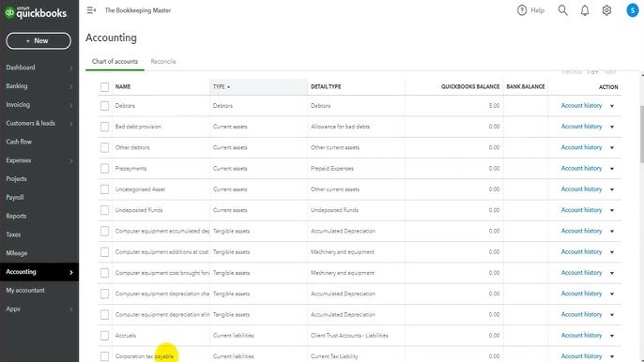Screen dimensions: 644x362
Task: Collapse the navigation with the hamburger icon
Action: pos(91,10)
